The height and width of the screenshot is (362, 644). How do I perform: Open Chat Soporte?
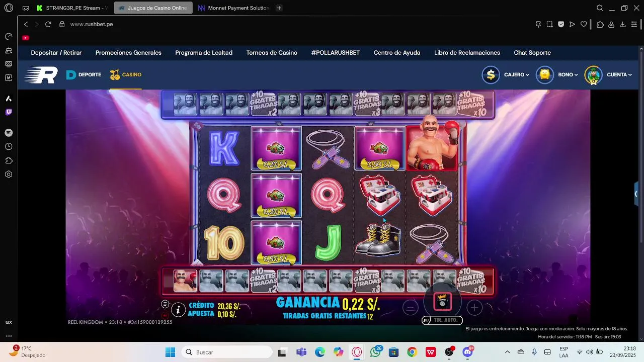pos(532,53)
